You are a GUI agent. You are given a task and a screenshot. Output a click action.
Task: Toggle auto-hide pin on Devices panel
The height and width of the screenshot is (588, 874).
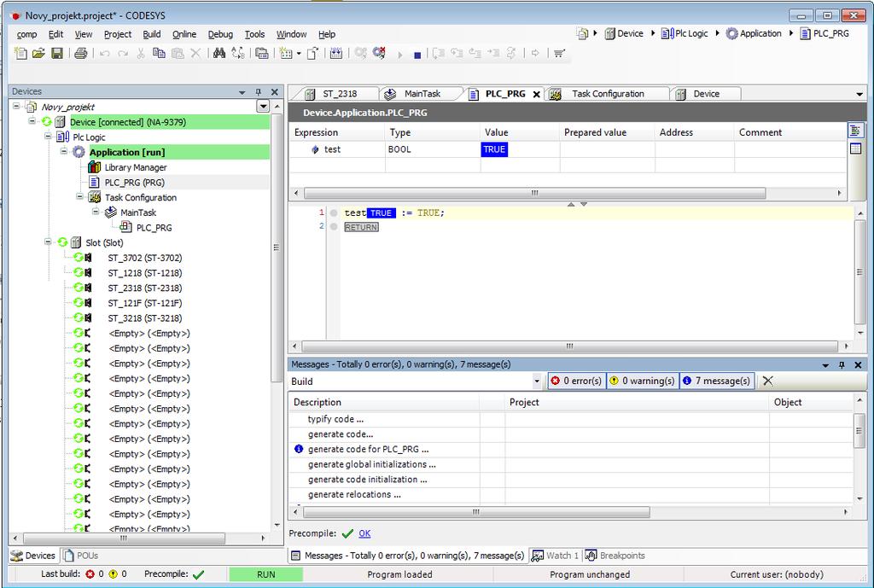click(x=258, y=92)
